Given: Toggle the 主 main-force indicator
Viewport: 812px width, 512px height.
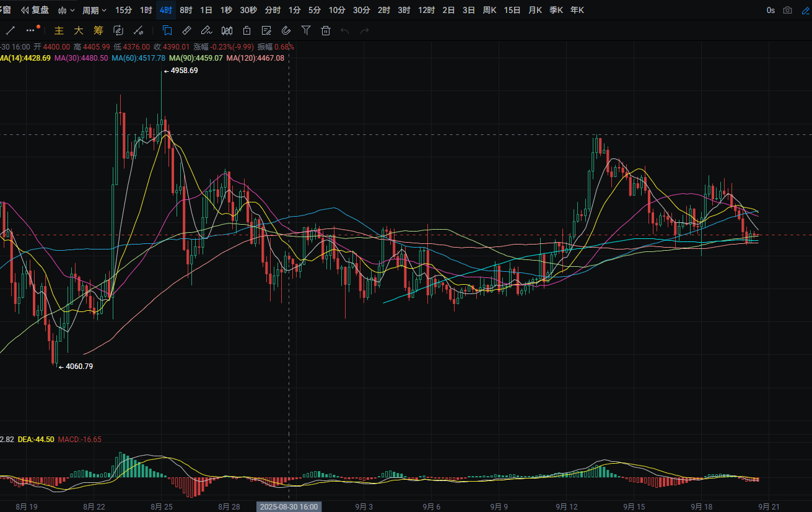Looking at the screenshot, I should 59,30.
